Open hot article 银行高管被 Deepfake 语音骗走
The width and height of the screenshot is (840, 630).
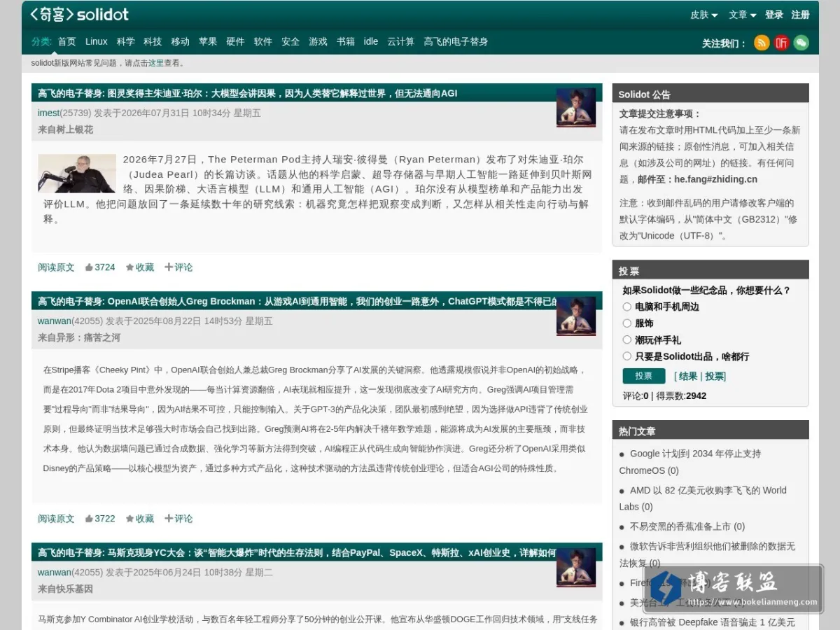tap(713, 622)
